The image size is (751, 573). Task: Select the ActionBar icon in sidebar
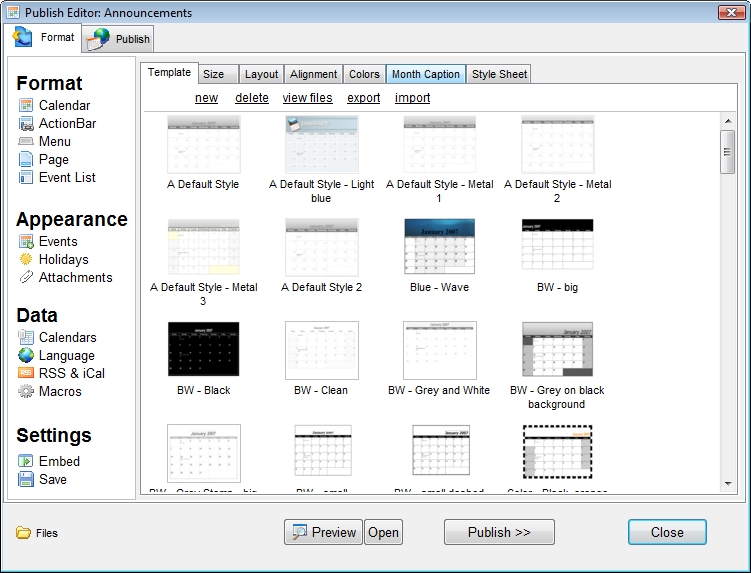click(26, 124)
